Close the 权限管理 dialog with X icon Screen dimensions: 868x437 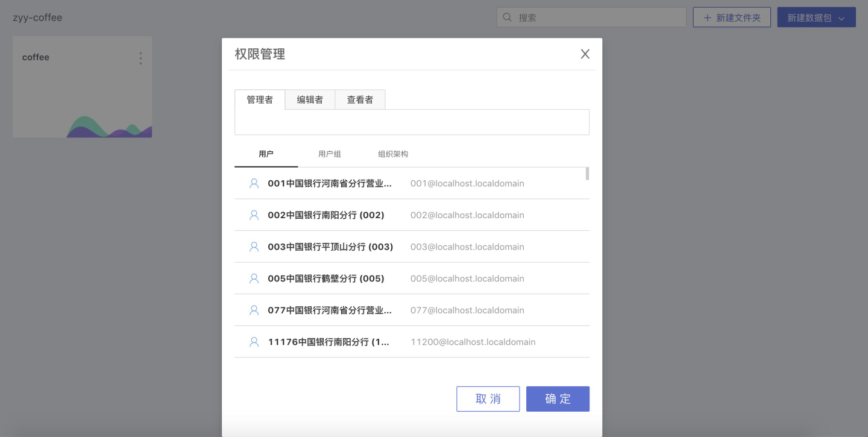click(585, 54)
